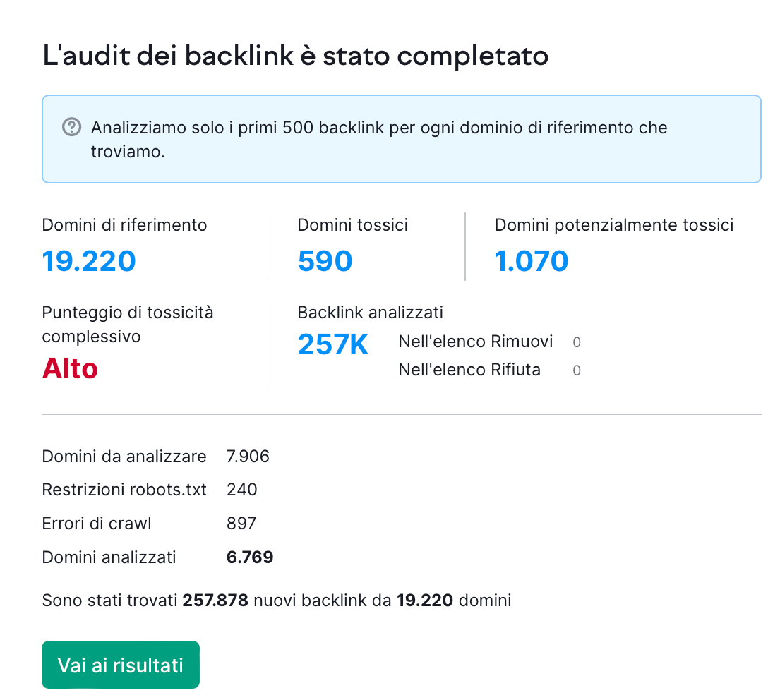
Task: Select the Nell'elenco Rifiuta count
Action: tap(577, 370)
